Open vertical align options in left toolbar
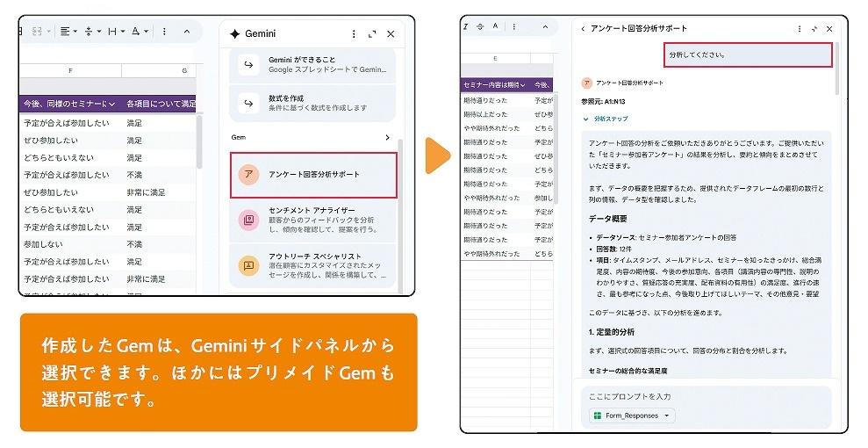 click(x=91, y=32)
